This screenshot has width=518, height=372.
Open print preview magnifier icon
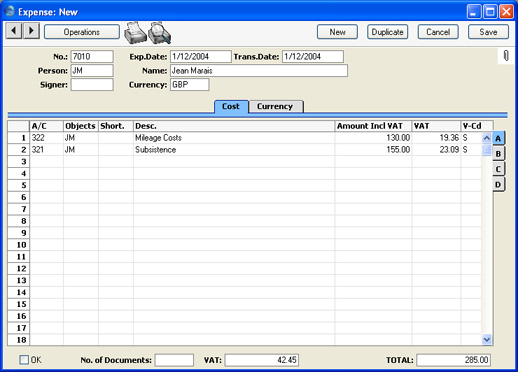tap(160, 33)
